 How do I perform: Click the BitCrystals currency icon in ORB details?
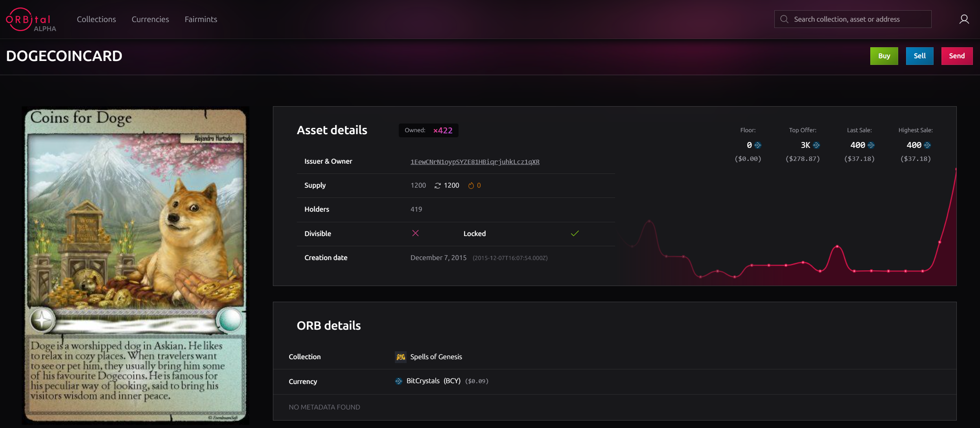(399, 381)
